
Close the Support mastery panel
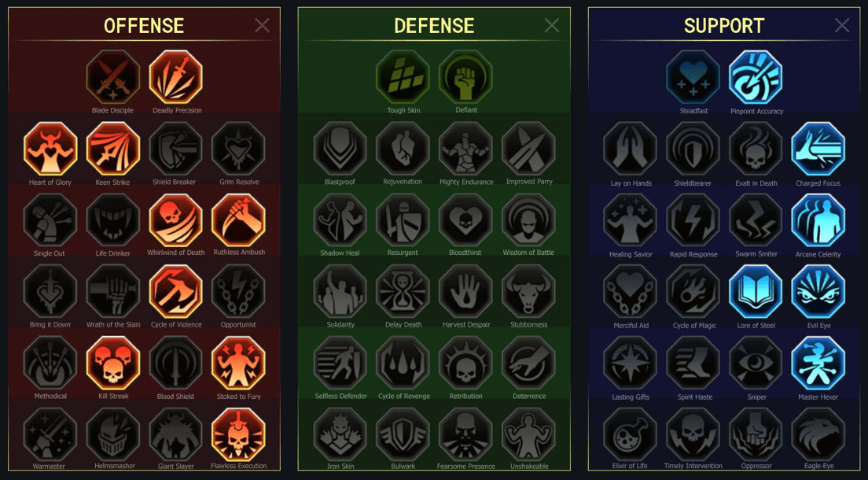pos(842,25)
